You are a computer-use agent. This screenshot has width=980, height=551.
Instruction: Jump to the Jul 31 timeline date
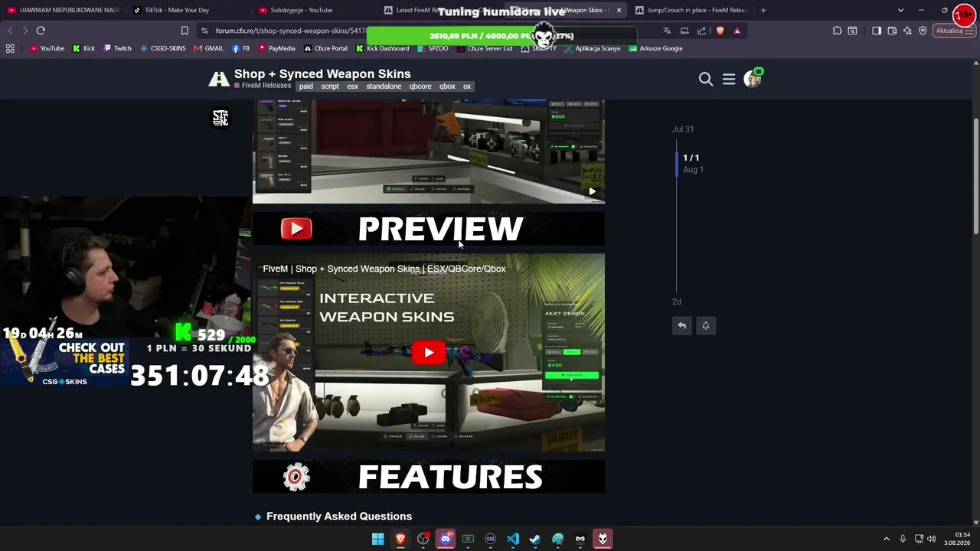click(683, 129)
